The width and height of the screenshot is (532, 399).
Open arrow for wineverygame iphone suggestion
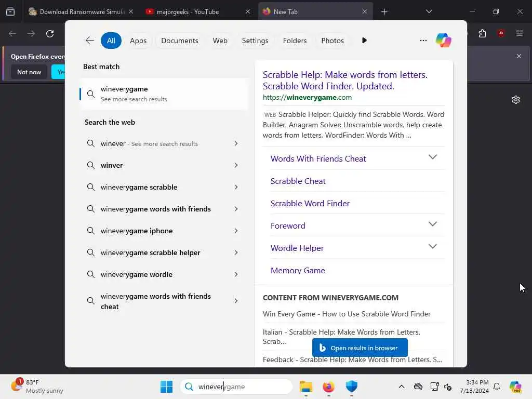pos(236,231)
